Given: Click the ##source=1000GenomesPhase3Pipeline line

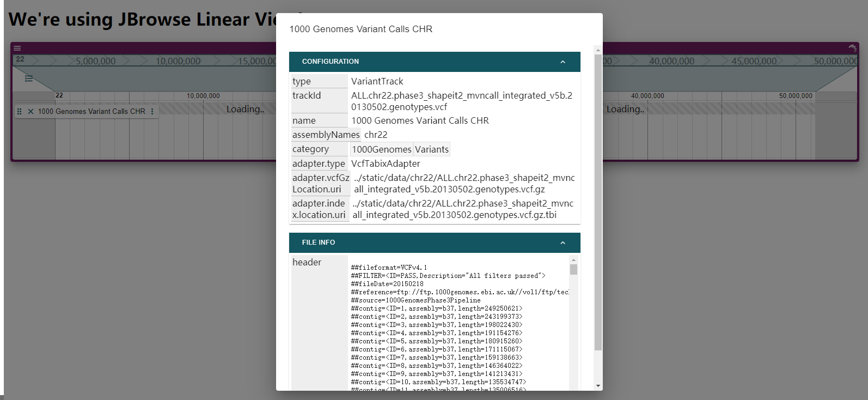Looking at the screenshot, I should [x=415, y=300].
